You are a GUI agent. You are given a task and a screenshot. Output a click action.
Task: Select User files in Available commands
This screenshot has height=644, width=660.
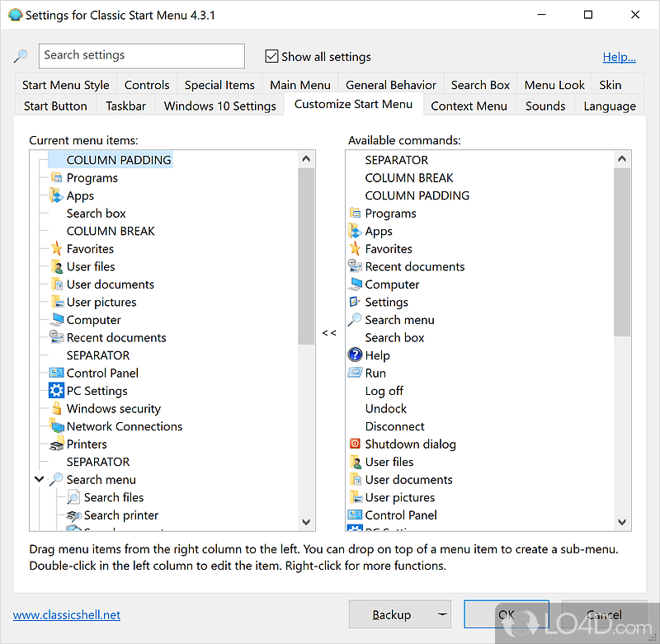tap(389, 462)
